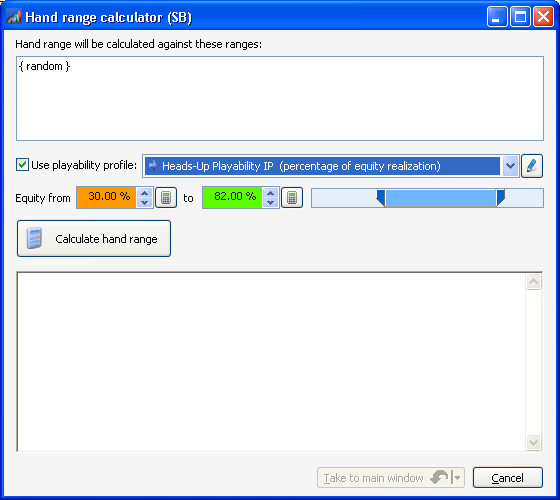This screenshot has height=500, width=560.
Task: Open the Take to main window dropdown arrow
Action: coord(457,478)
